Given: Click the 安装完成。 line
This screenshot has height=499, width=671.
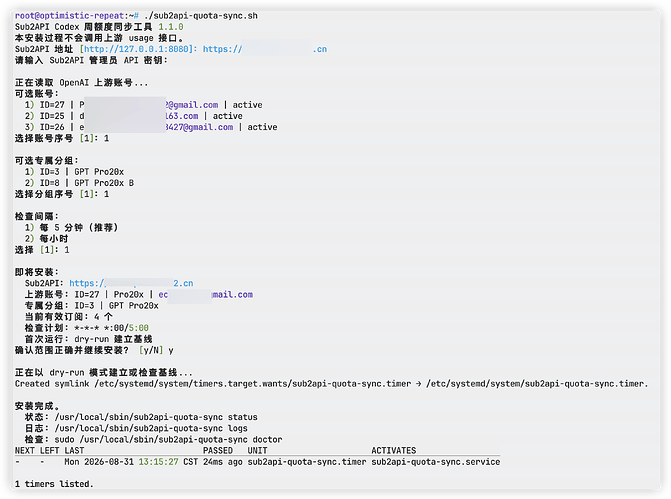Looking at the screenshot, I should 37,406.
